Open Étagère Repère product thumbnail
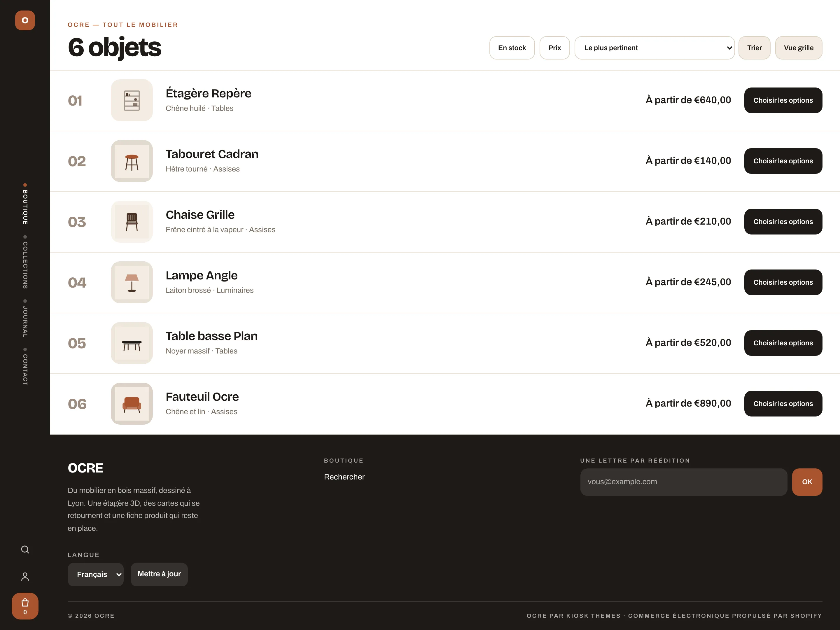 coord(132,100)
